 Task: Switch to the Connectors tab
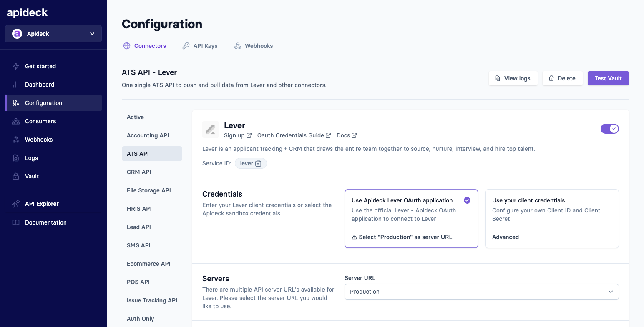[145, 46]
